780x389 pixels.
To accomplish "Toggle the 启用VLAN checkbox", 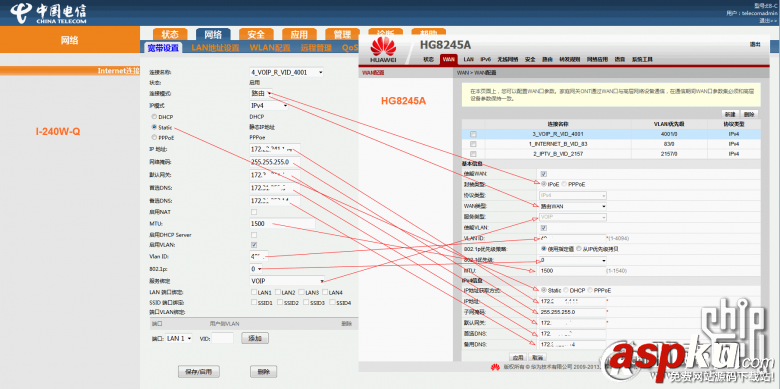I will (254, 245).
